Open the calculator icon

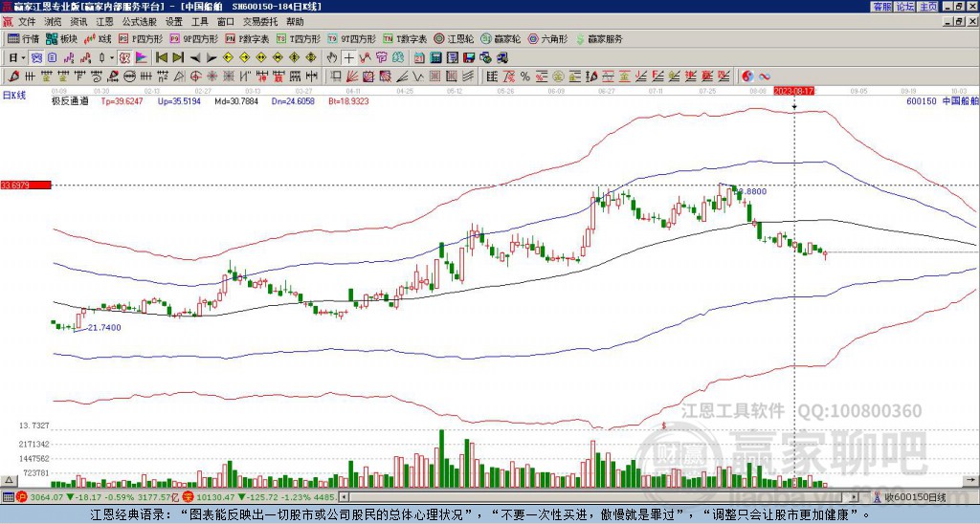pyautogui.click(x=435, y=58)
